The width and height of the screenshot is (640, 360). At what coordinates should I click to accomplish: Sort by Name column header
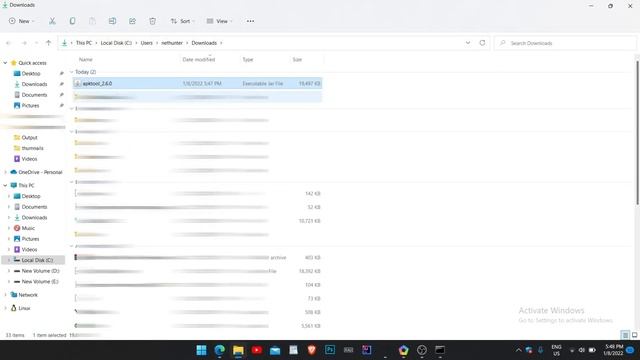coord(85,60)
